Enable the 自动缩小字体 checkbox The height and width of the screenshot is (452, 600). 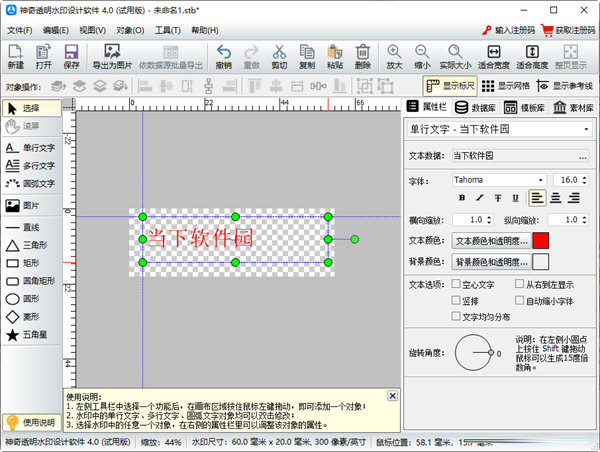tap(519, 300)
